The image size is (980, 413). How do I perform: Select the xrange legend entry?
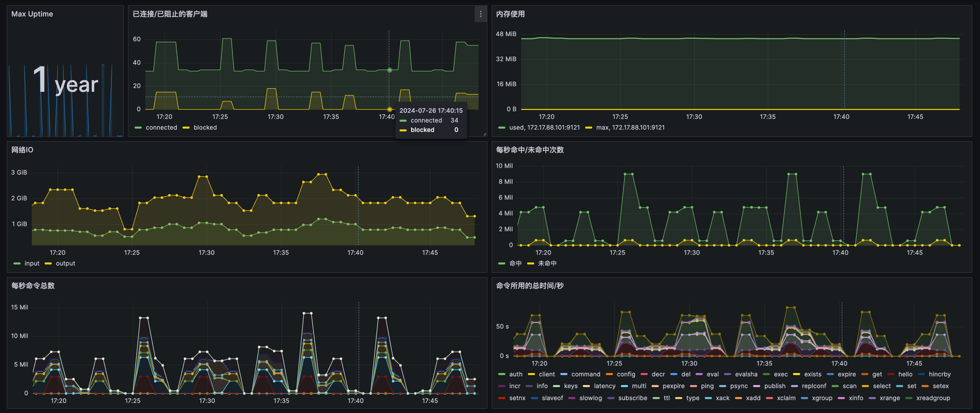(890, 398)
